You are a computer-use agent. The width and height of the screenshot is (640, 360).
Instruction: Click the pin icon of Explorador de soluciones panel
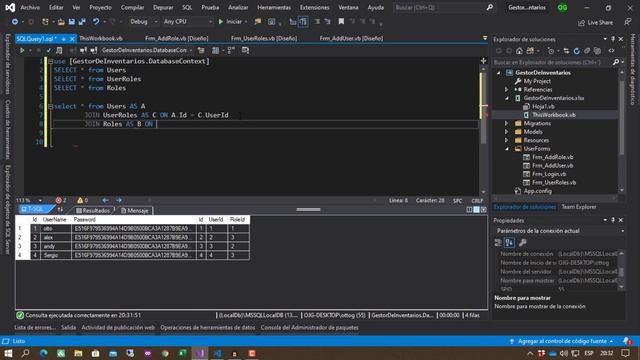pos(613,39)
